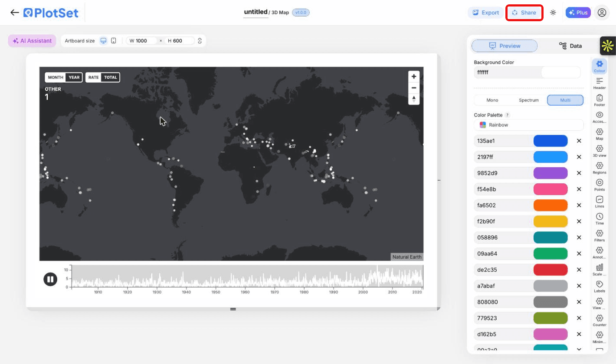Open the Header settings section
Image resolution: width=616 pixels, height=364 pixels.
pos(600,84)
